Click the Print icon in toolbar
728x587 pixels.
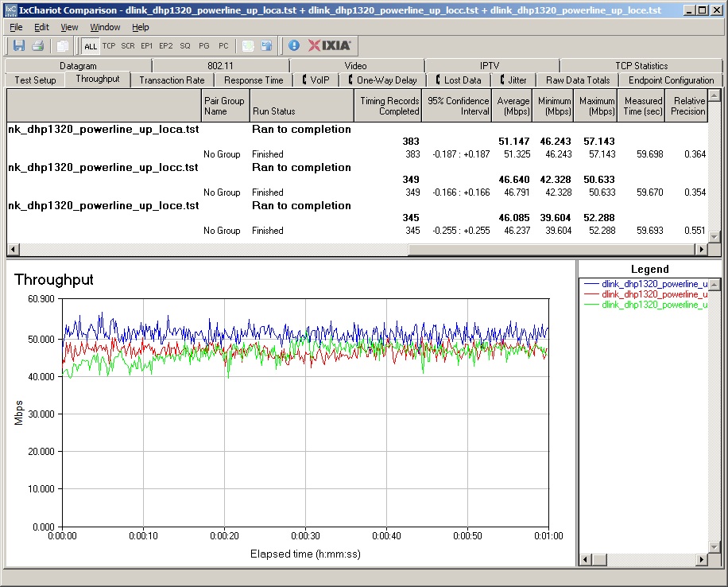38,45
